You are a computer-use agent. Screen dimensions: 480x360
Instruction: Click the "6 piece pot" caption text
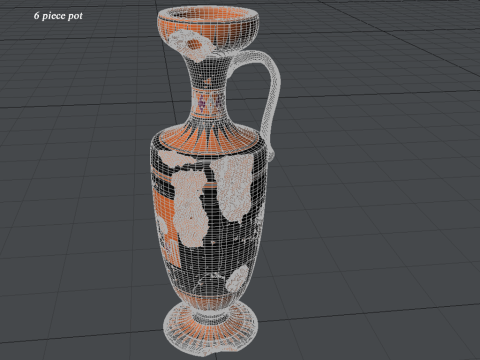(58, 16)
